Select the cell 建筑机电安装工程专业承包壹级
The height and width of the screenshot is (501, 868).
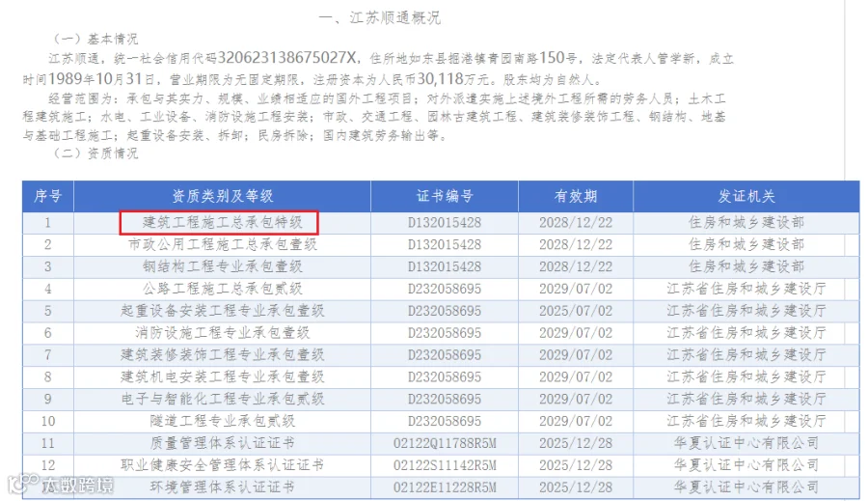pyautogui.click(x=222, y=376)
